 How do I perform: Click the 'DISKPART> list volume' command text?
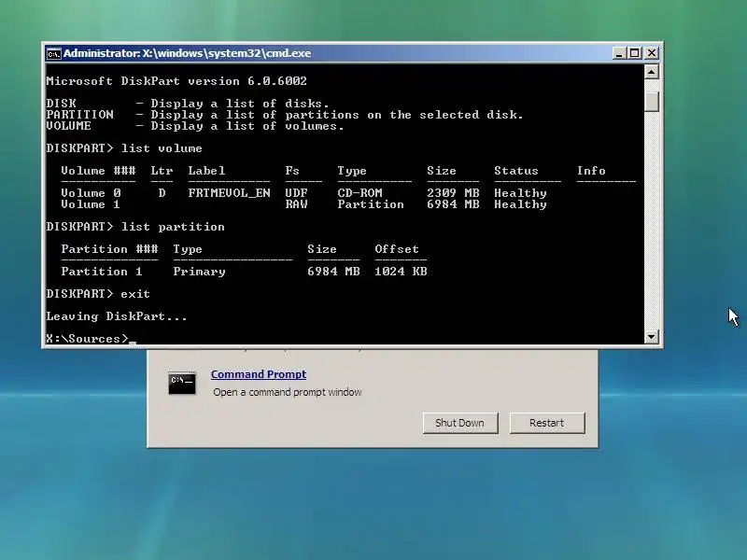pos(124,148)
